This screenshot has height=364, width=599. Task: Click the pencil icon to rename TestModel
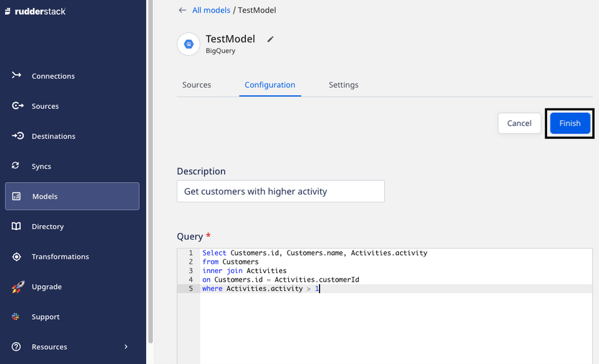(x=270, y=39)
